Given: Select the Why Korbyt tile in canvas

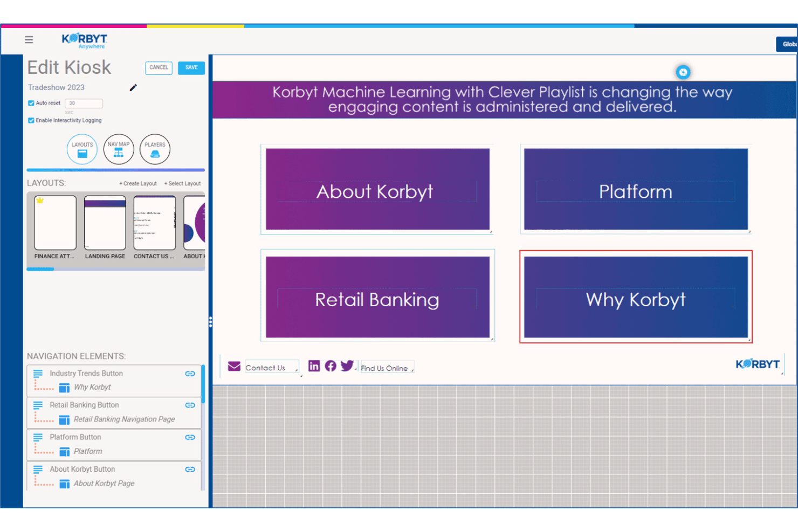Looking at the screenshot, I should (x=636, y=296).
